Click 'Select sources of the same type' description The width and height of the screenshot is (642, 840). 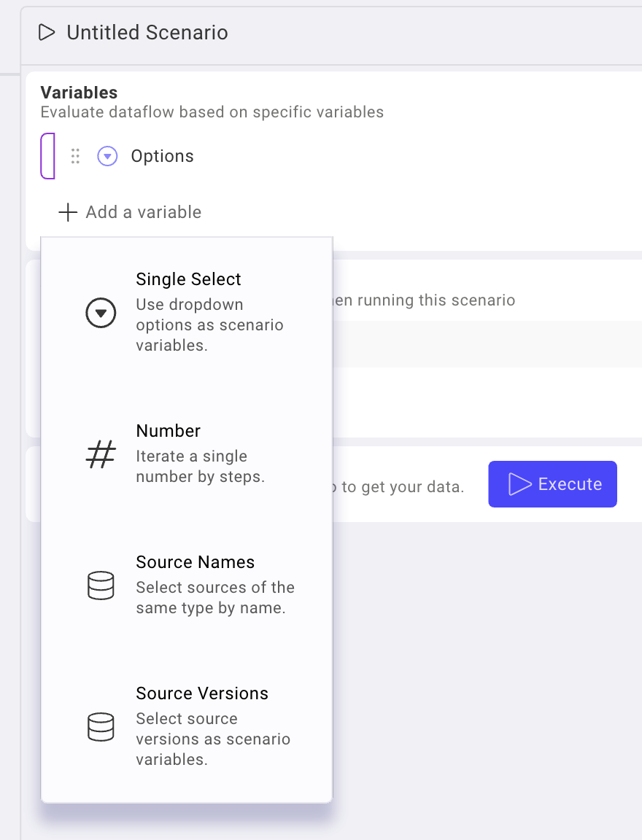pyautogui.click(x=215, y=597)
